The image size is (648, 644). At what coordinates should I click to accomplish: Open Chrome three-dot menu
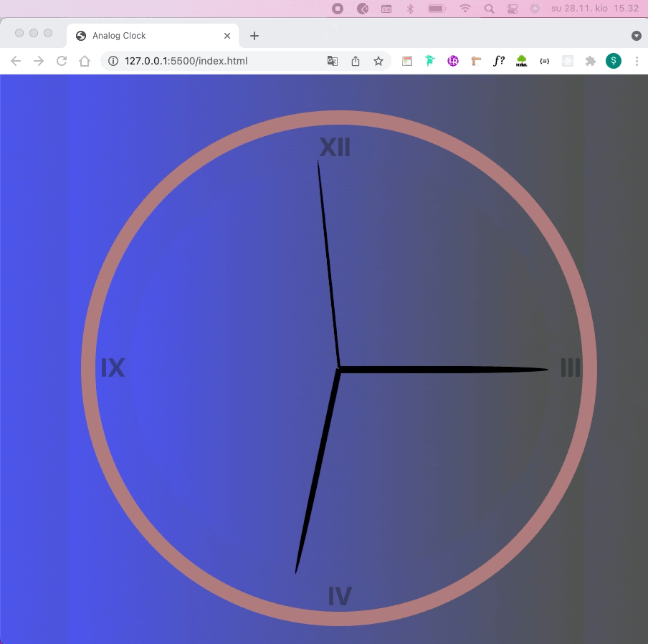tap(637, 61)
